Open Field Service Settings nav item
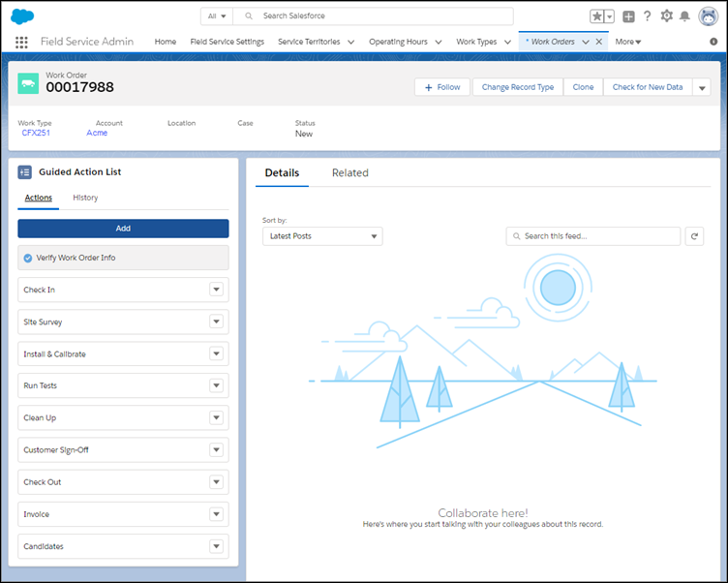This screenshot has width=728, height=583. click(x=227, y=42)
